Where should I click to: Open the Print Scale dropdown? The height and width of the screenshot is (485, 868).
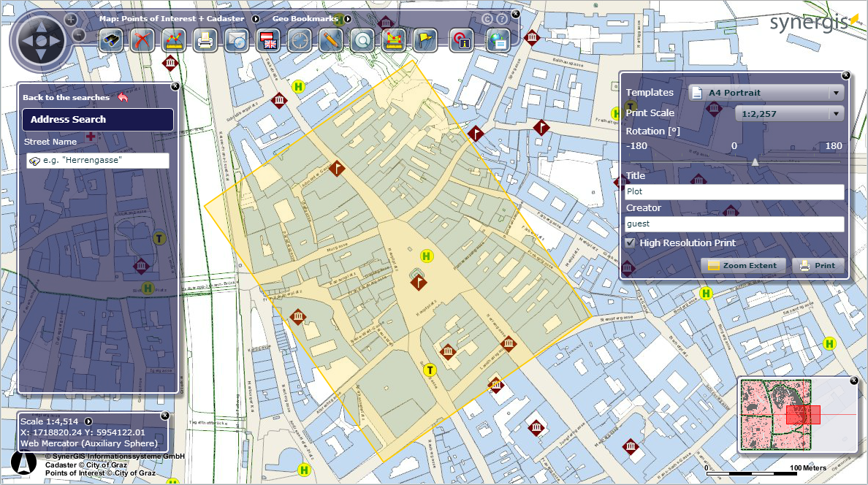pyautogui.click(x=789, y=114)
